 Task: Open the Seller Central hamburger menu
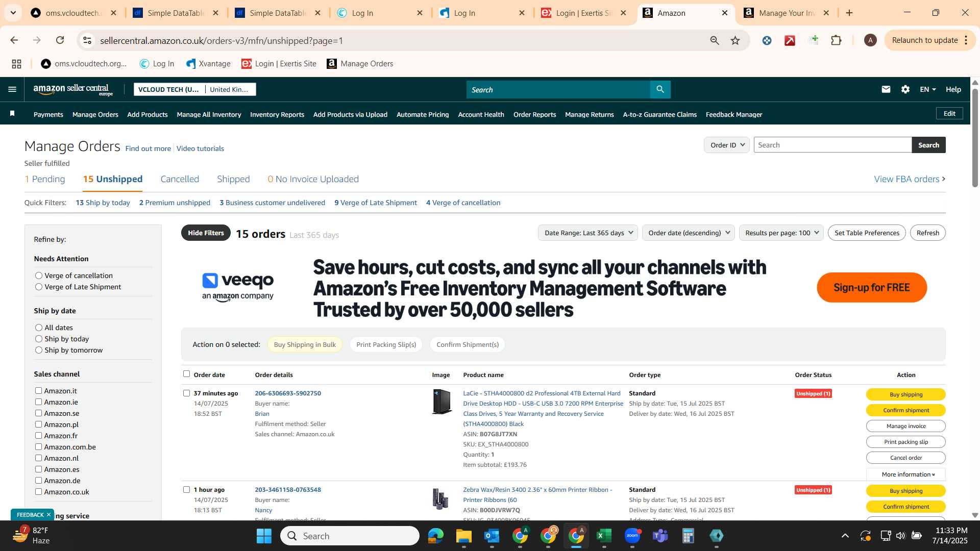(12, 89)
